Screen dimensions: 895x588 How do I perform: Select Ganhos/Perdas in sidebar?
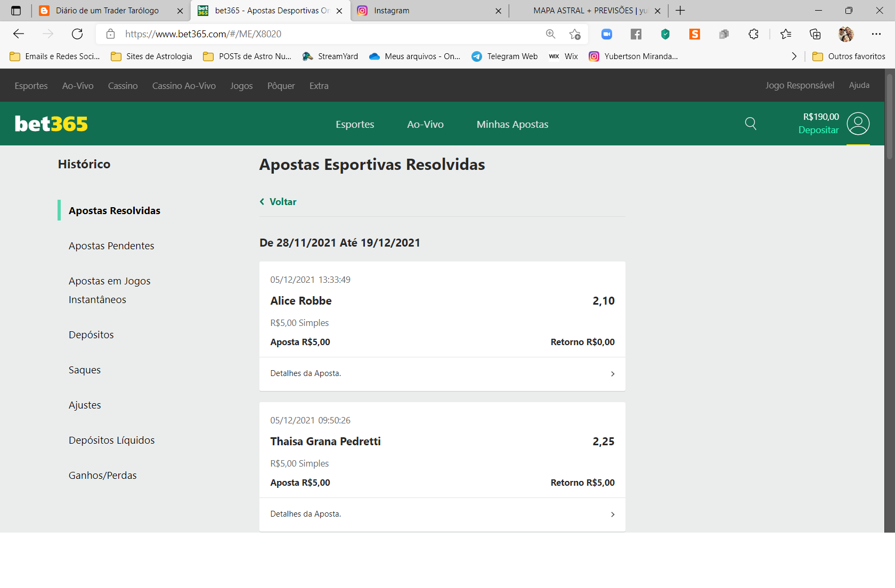pos(102,475)
